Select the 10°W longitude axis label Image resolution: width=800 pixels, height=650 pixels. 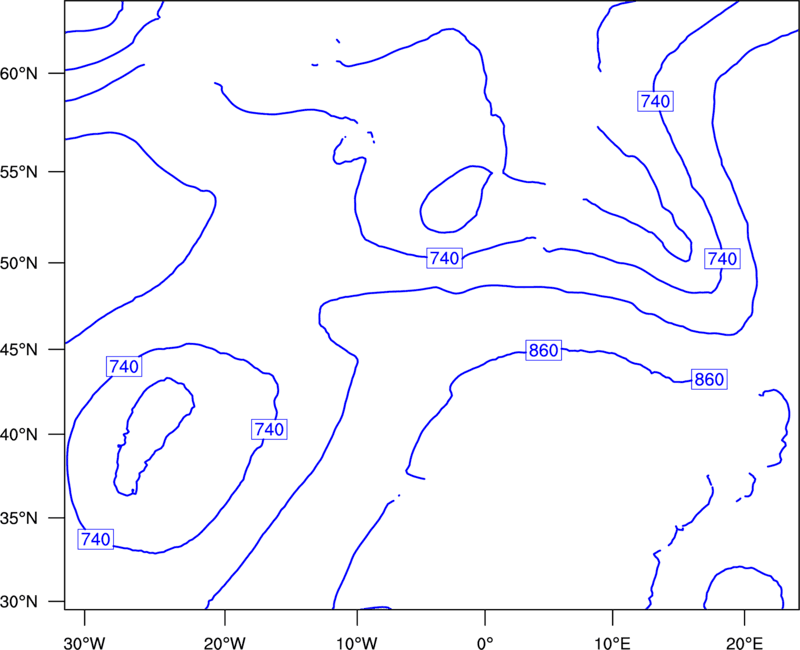(357, 643)
